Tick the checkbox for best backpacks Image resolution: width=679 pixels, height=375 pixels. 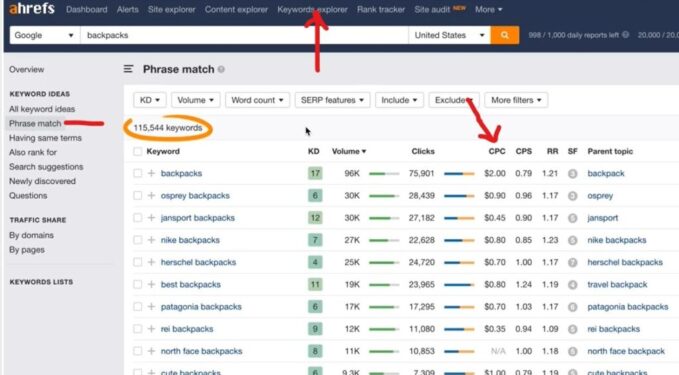(137, 284)
